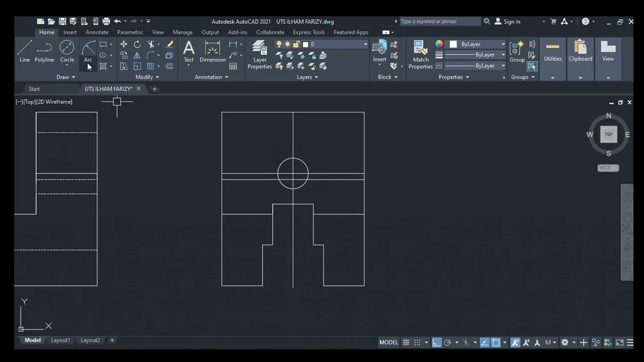
Task: Expand the Draw panel dropdown
Action: click(x=66, y=77)
